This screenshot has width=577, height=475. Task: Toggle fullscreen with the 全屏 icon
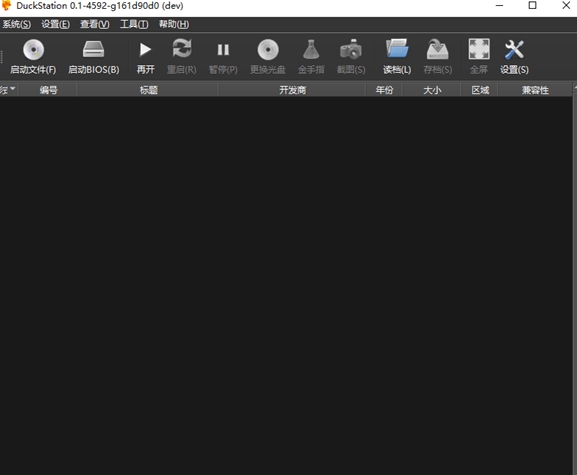pos(479,49)
